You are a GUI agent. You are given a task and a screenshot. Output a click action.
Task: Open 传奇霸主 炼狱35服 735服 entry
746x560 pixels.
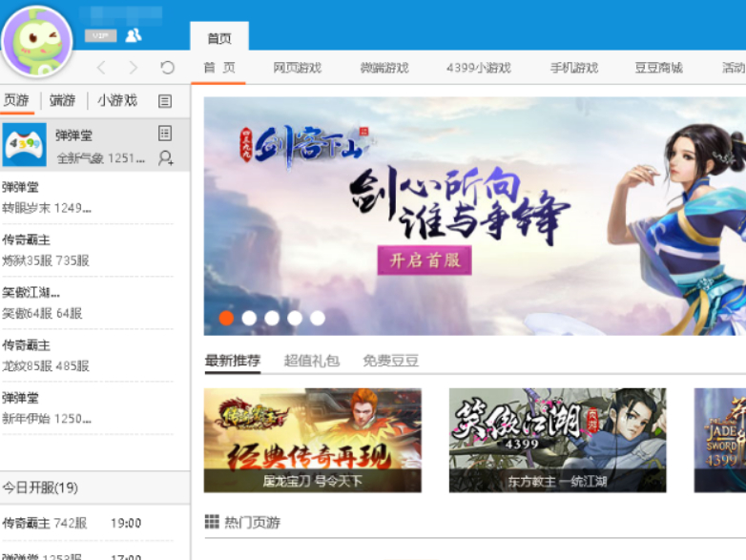(88, 250)
